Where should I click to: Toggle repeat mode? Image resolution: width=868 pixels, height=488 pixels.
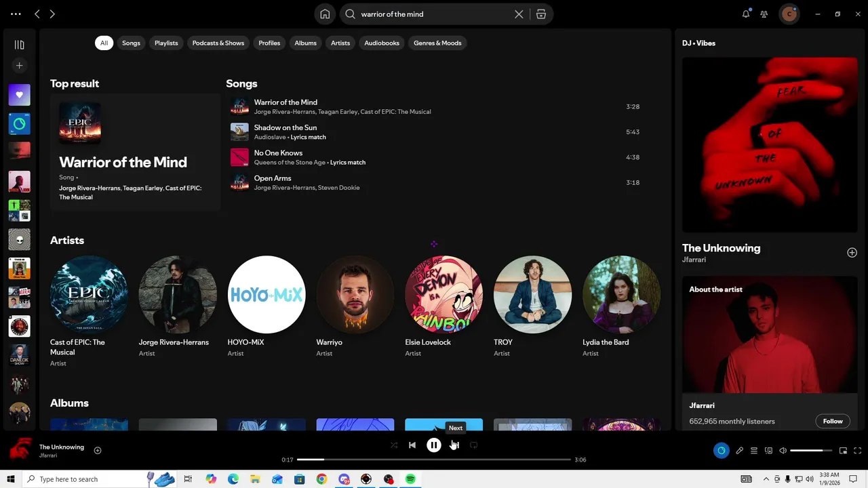[474, 445]
